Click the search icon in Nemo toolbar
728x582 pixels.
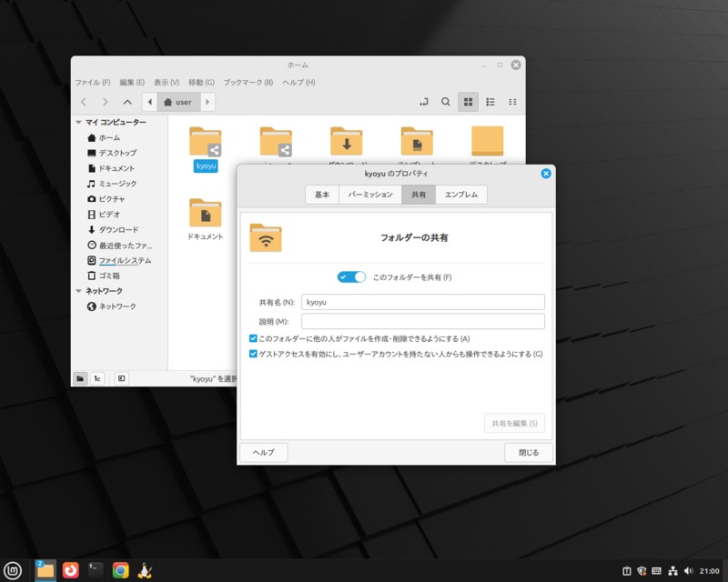click(445, 102)
